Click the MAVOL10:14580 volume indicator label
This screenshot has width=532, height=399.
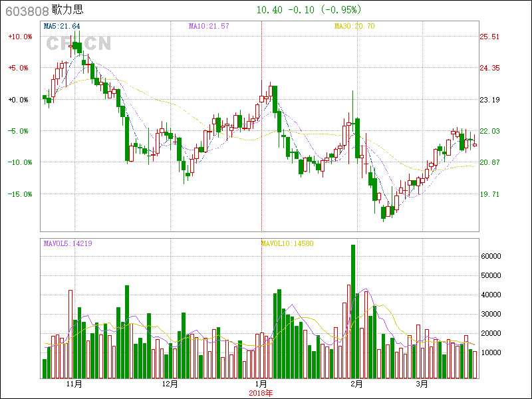286,243
